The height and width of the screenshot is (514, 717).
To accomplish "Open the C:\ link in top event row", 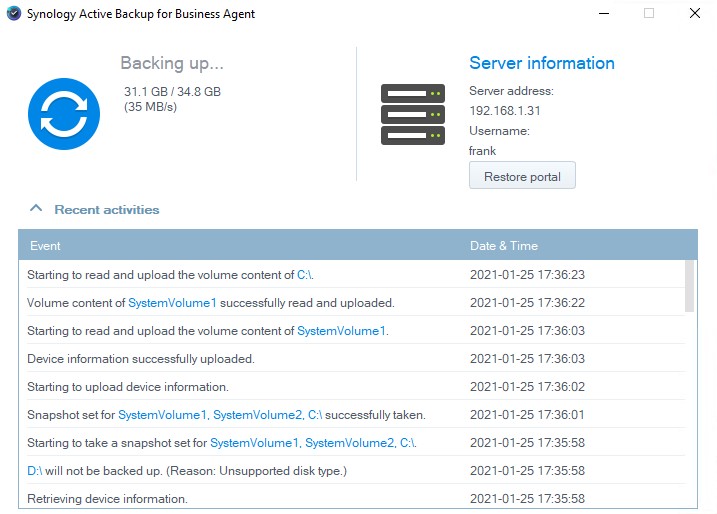I will (x=305, y=275).
